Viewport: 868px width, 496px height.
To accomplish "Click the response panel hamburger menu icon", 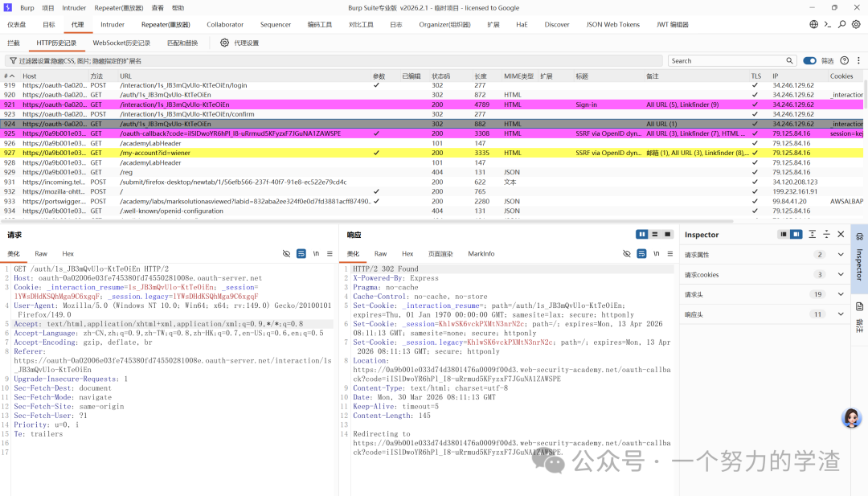I will [669, 253].
